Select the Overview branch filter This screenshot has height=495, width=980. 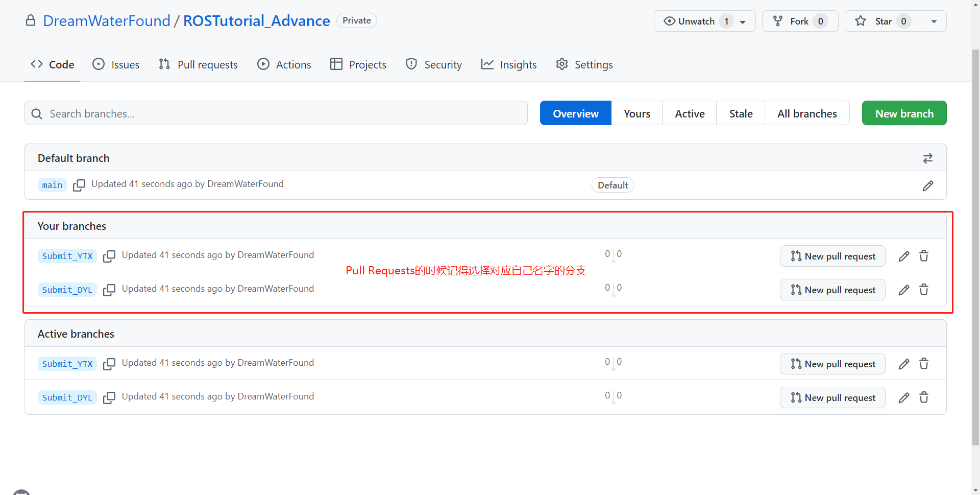click(576, 113)
